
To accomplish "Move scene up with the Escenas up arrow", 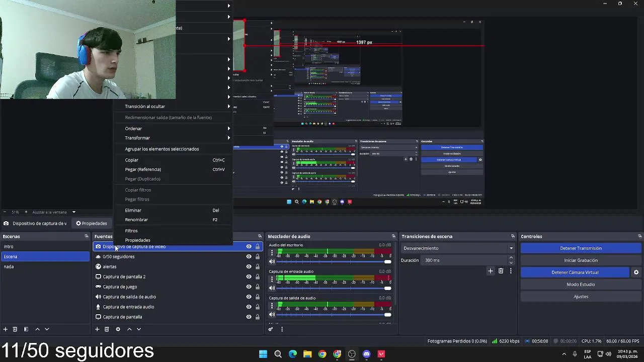I will 37,329.
